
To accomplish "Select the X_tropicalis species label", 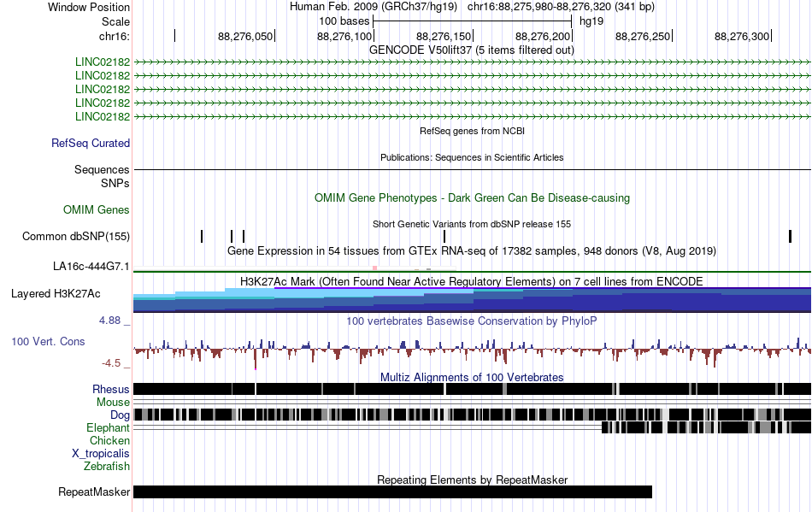I will coord(101,454).
